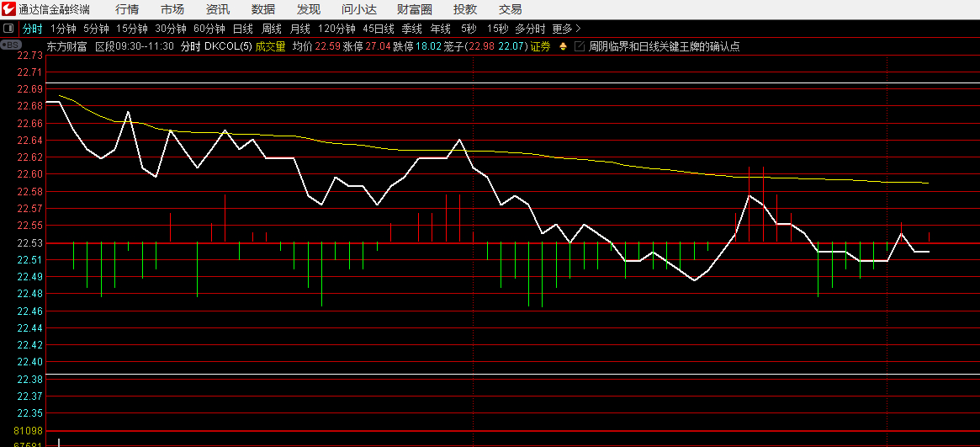980x447 pixels.
Task: Open the 市场 menu
Action: point(172,9)
